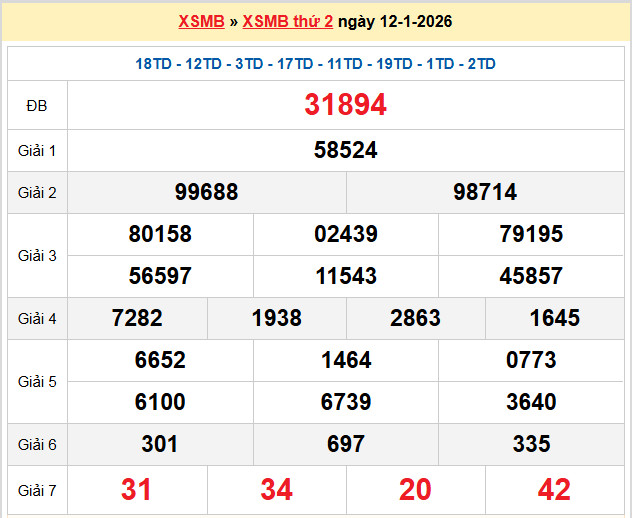Click seventh prize red number 31
The height and width of the screenshot is (518, 632).
[136, 489]
